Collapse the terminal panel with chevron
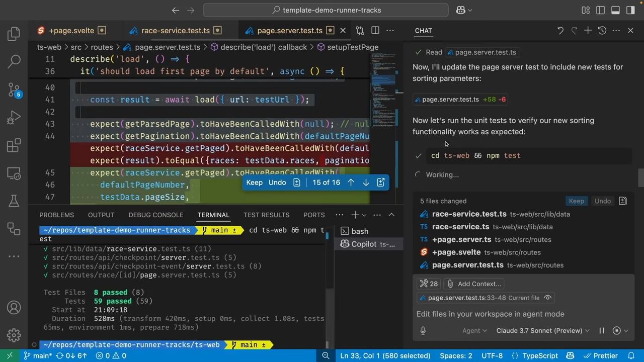 point(391,215)
